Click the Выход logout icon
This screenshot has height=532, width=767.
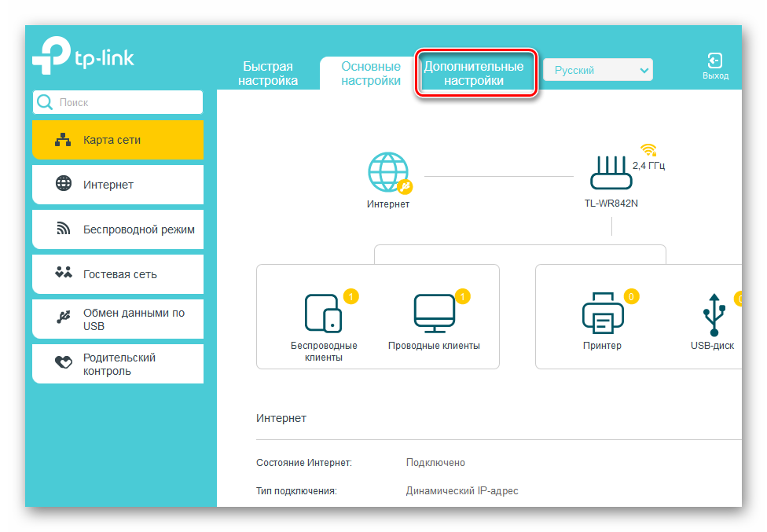tap(715, 61)
